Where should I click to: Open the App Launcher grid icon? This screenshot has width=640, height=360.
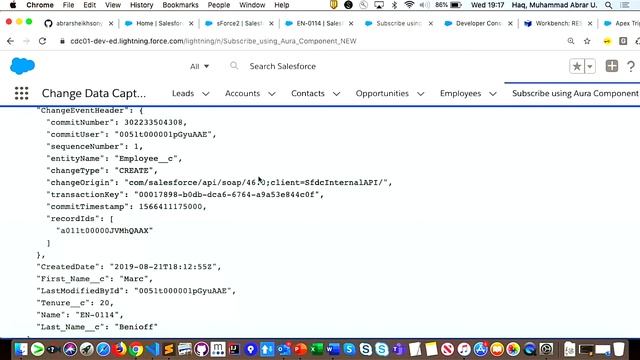(x=22, y=93)
